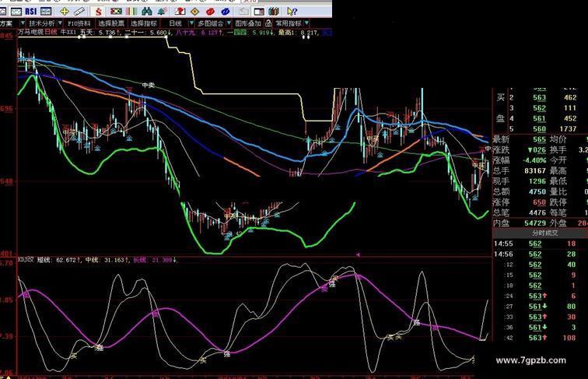Click the 长线 value 21.389 in indicator header
Screen dimensions: 588x379
point(162,260)
